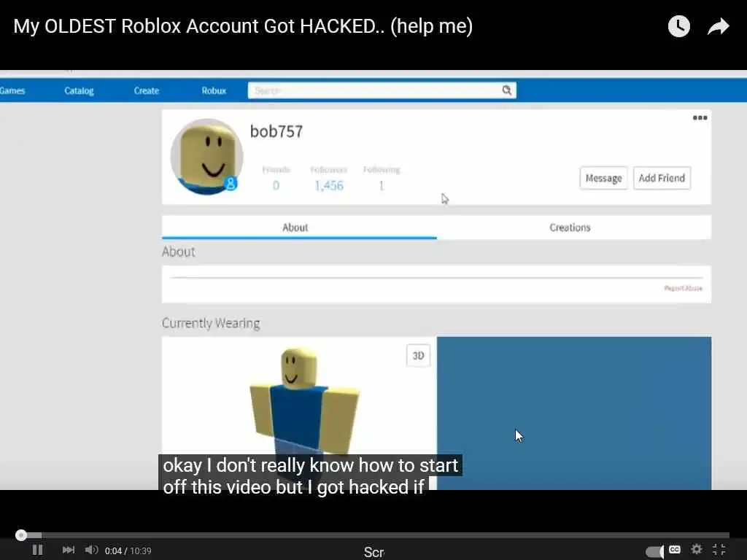Click the bob757 avatar headshot
The width and height of the screenshot is (747, 560).
point(206,157)
